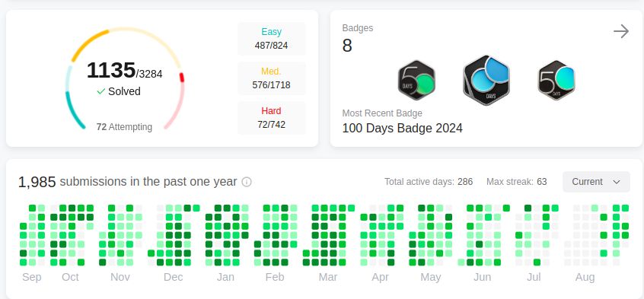Screen dimensions: 644x299
Task: Select the large blue 100 Days badge
Action: 486,80
